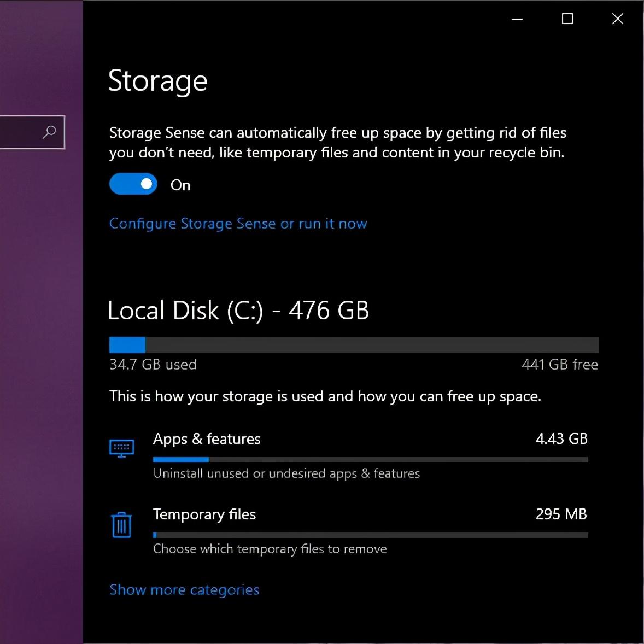Screen dimensions: 644x644
Task: Click the Apps & features usage bar
Action: point(370,460)
